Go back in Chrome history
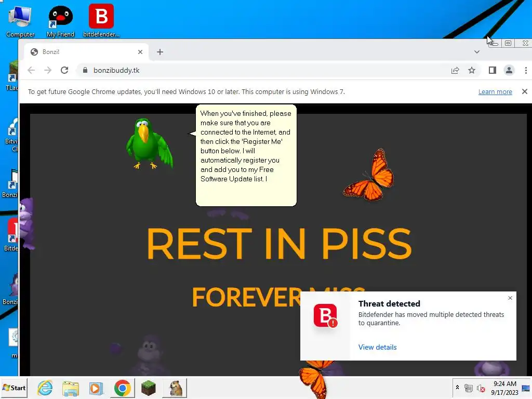The image size is (532, 399). (x=31, y=70)
